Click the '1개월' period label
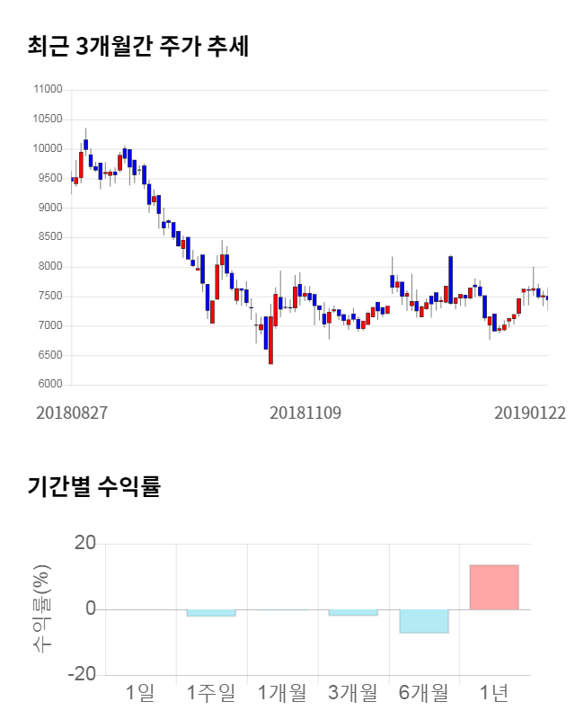The width and height of the screenshot is (575, 728). (x=281, y=692)
